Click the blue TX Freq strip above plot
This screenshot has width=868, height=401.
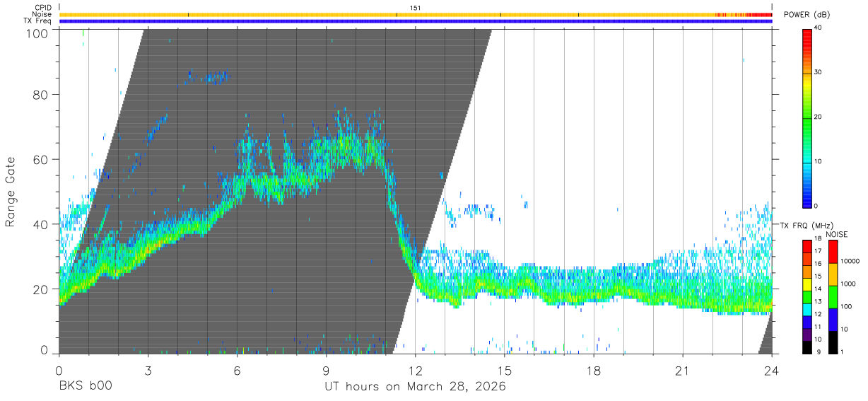416,21
